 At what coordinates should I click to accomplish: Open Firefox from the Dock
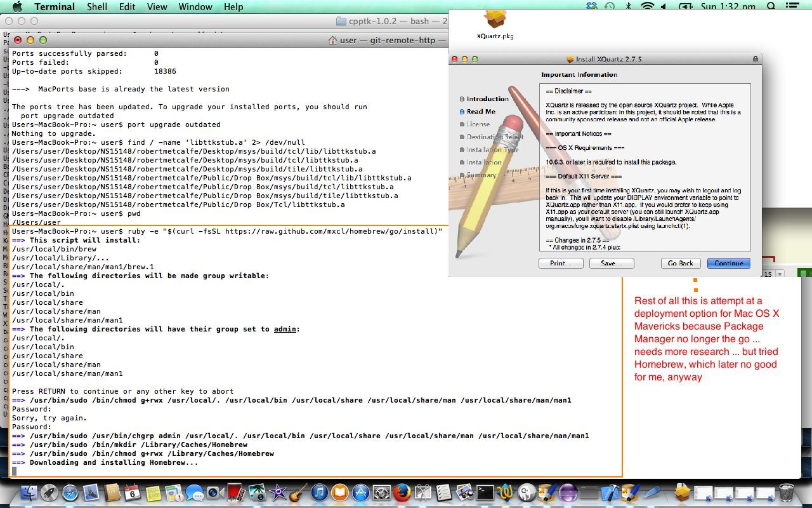point(402,492)
